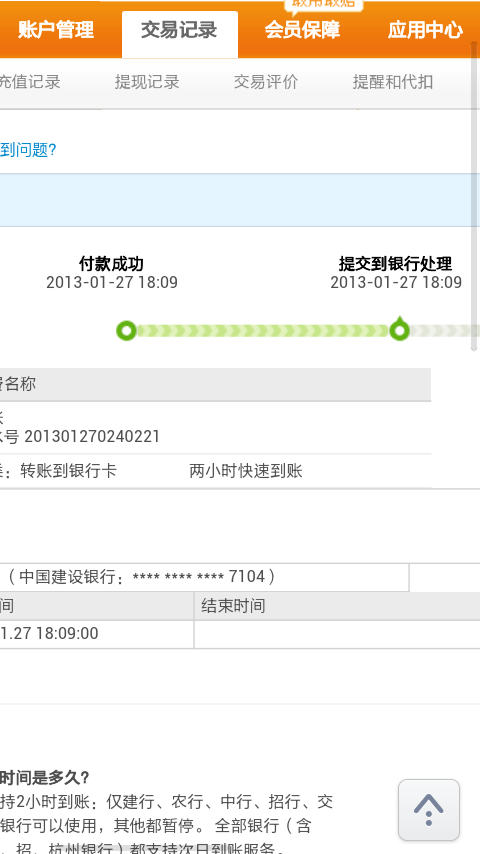Viewport: 480px width, 854px height.
Task: Click the order number 201301270240221
Action: 92,436
